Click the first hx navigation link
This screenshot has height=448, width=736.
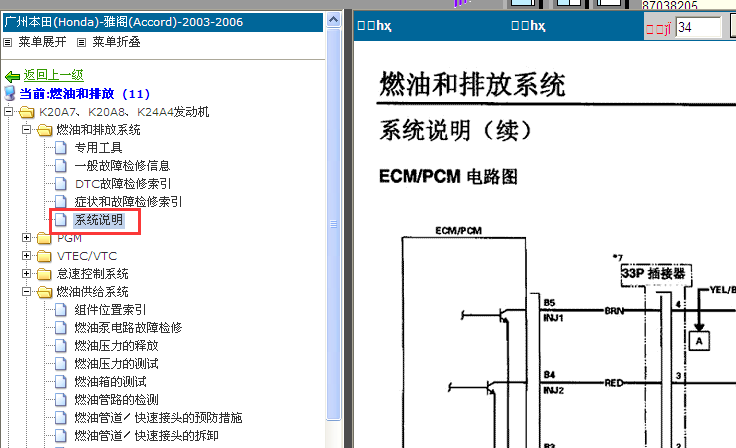point(374,26)
